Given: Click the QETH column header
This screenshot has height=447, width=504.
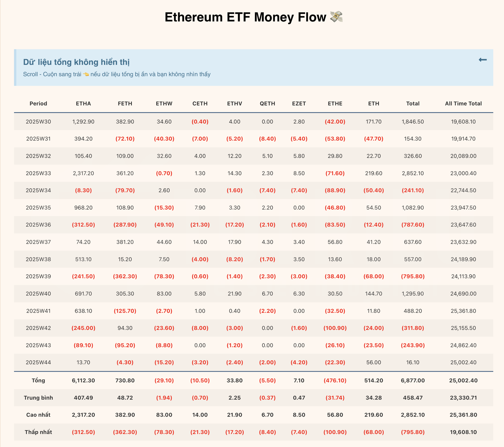Looking at the screenshot, I should tap(267, 103).
